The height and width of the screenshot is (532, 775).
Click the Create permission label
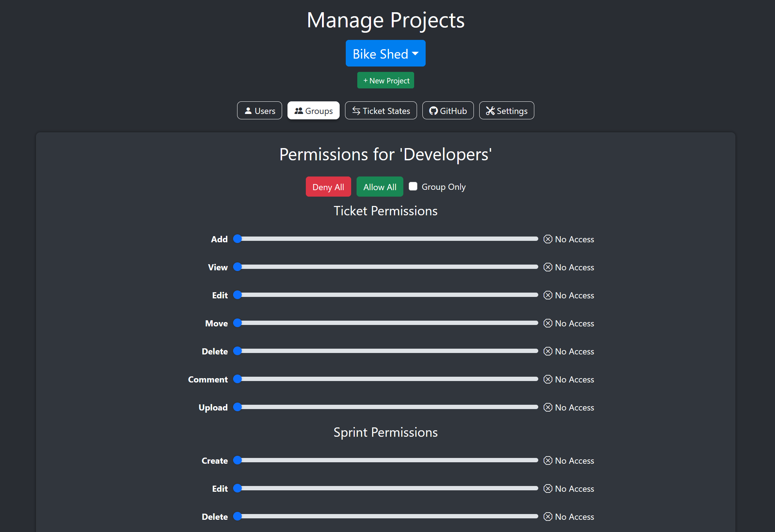tap(215, 461)
